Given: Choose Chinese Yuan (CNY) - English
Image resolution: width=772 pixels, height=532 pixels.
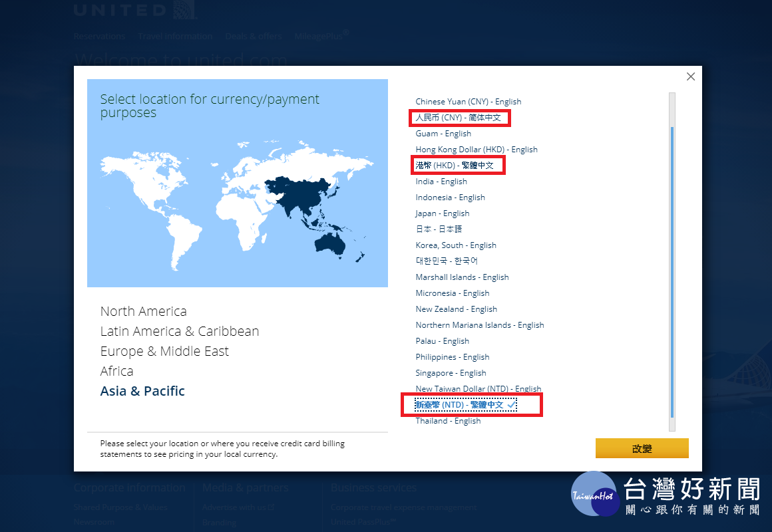Looking at the screenshot, I should [469, 101].
